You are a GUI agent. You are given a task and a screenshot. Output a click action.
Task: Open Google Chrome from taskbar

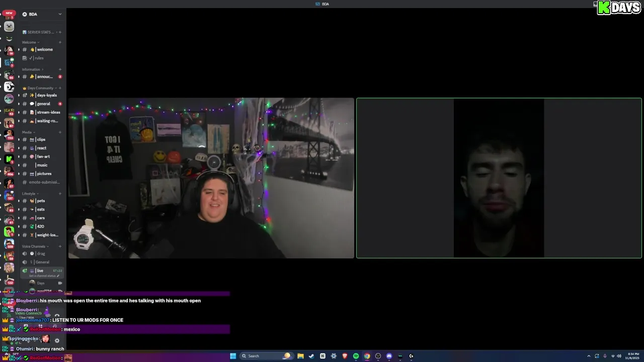point(367,356)
